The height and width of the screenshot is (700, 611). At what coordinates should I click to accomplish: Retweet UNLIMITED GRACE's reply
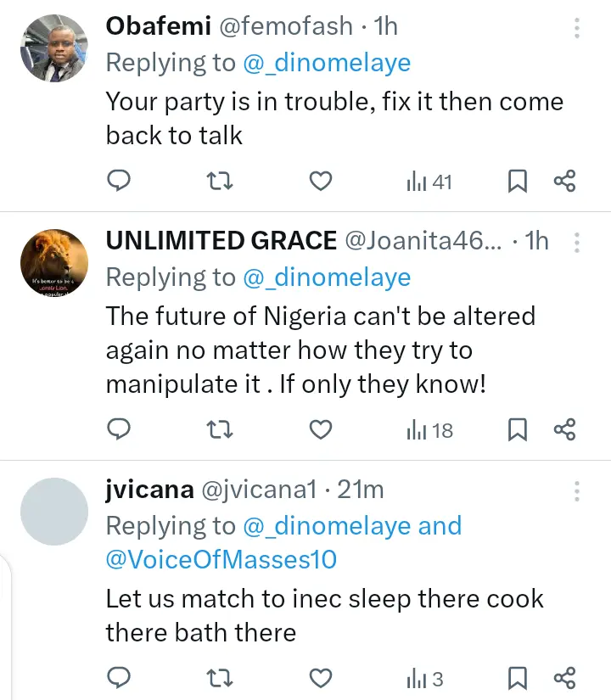coord(220,430)
